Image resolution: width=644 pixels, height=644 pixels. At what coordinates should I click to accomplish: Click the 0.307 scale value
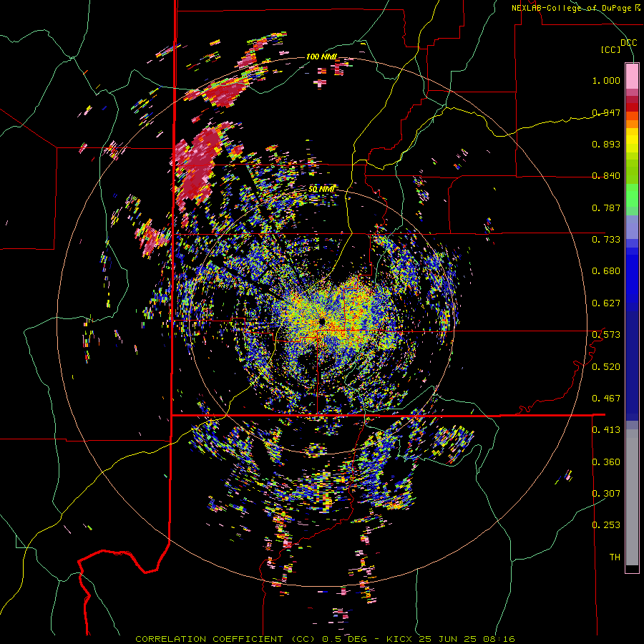[x=606, y=493]
